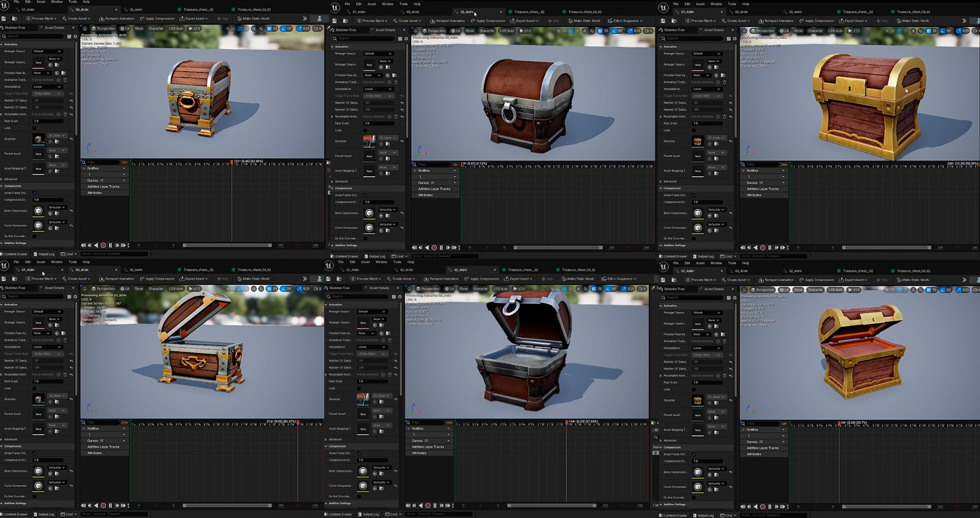Image resolution: width=980 pixels, height=518 pixels.
Task: Click Apply Compression in top-left window
Action: (158, 18)
